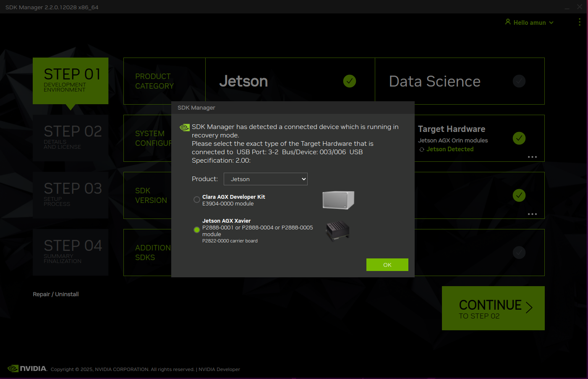Click the System Configuration label
Viewport: 588px width, 379px height.
coord(153,138)
